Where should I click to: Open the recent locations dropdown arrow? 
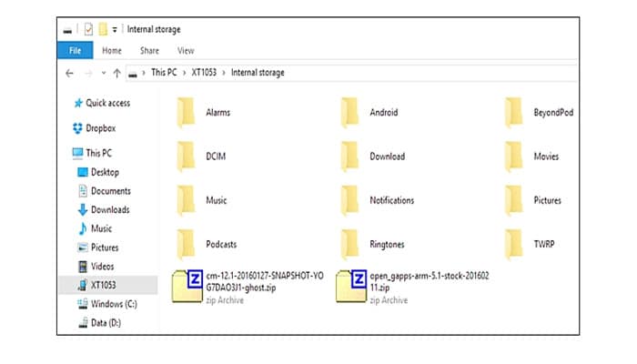(x=104, y=73)
